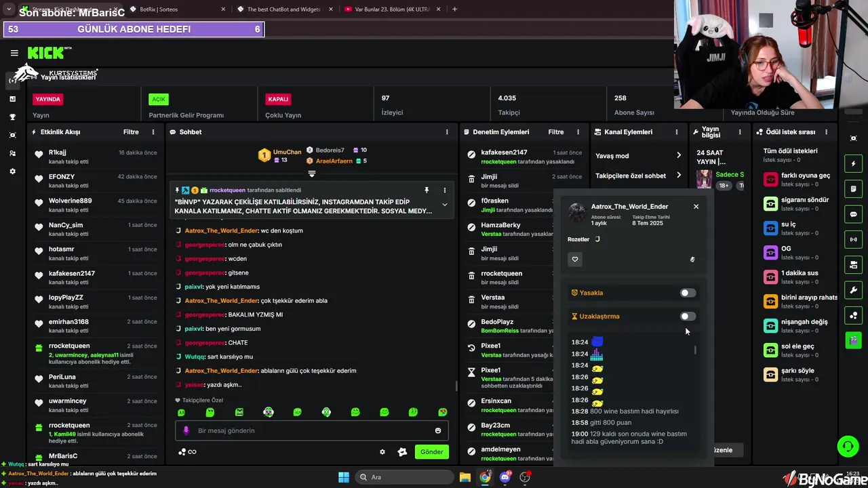Screen dimensions: 868x488
Task: Click the 'su iç' reward icon
Action: (x=770, y=228)
